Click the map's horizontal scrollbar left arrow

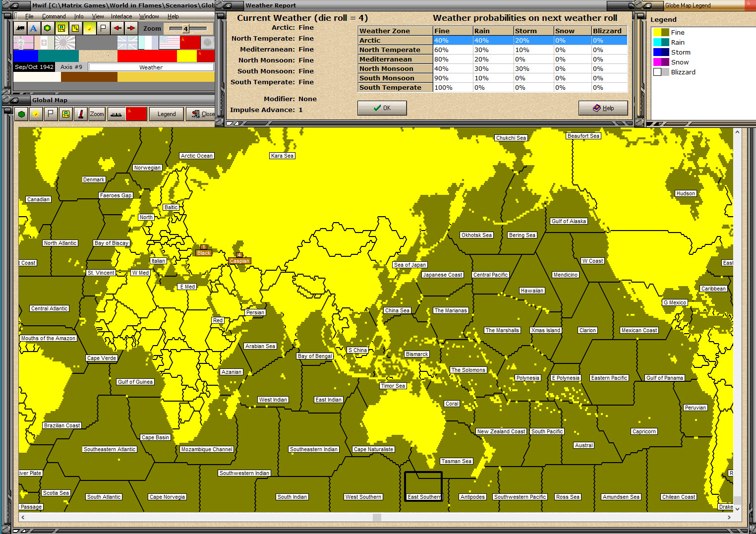coord(23,517)
